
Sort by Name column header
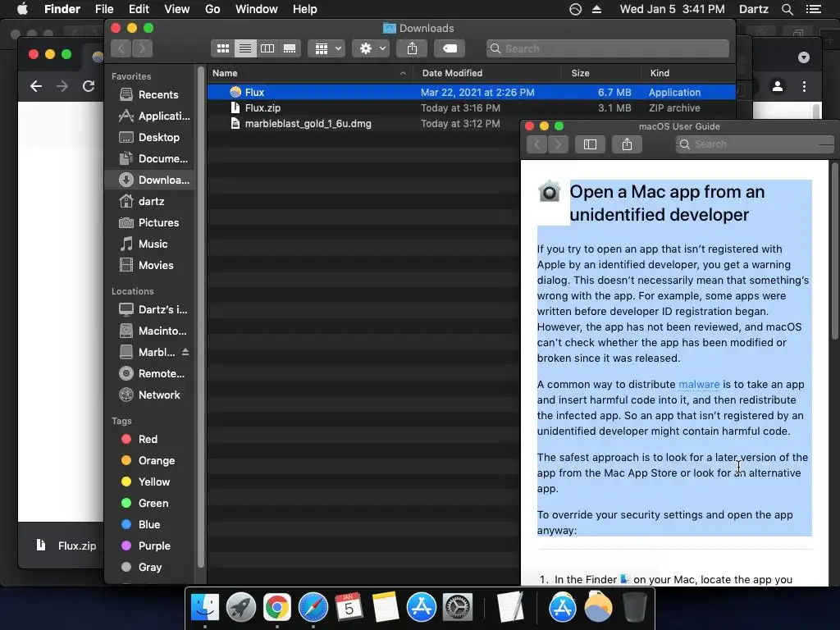tap(309, 73)
